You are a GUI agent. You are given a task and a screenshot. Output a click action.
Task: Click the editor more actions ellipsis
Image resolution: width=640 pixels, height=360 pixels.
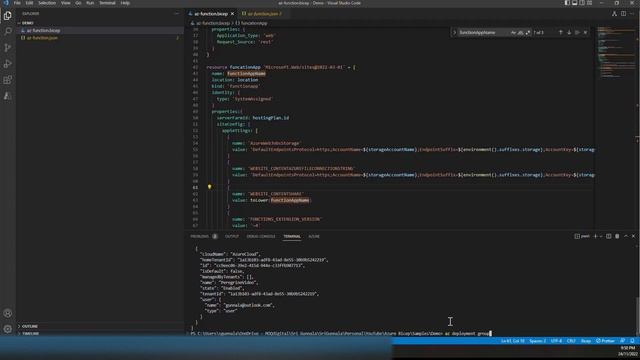[632, 14]
